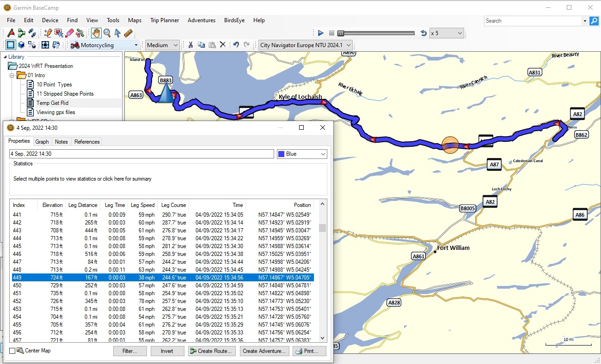Switch to the References tab
Screen dimensions: 601x364
[x=87, y=142]
